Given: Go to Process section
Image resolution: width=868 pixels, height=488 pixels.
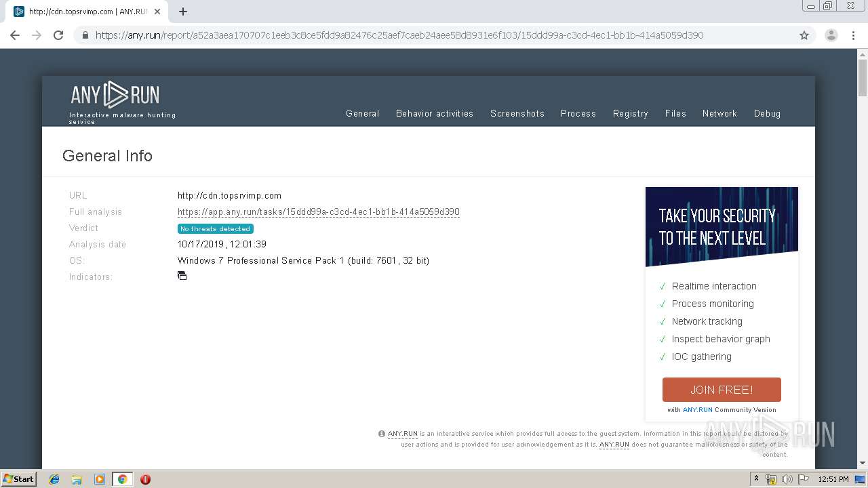Looking at the screenshot, I should [578, 113].
